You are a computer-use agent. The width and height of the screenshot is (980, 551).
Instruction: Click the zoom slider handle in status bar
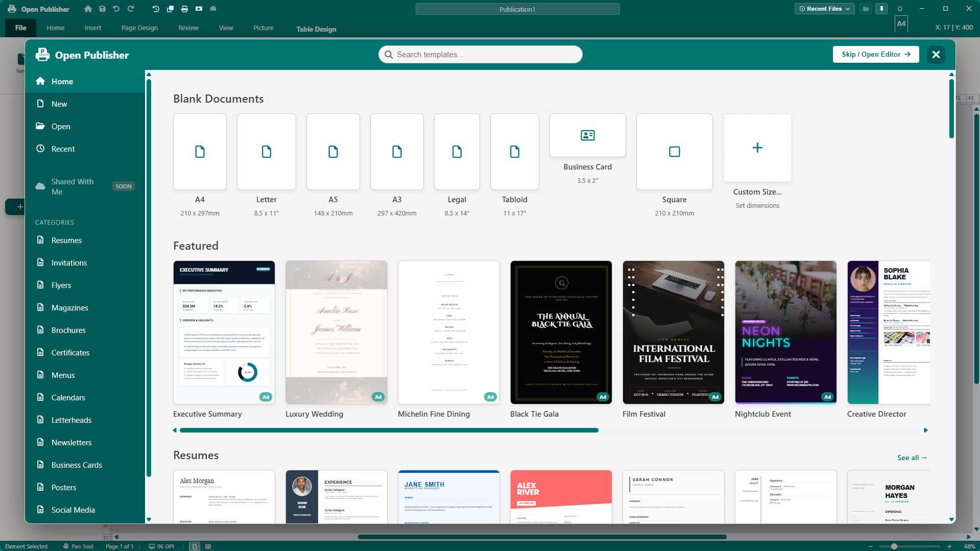(x=894, y=546)
